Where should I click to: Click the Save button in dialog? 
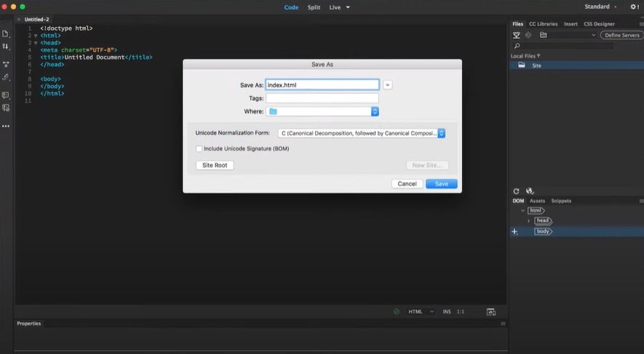442,184
